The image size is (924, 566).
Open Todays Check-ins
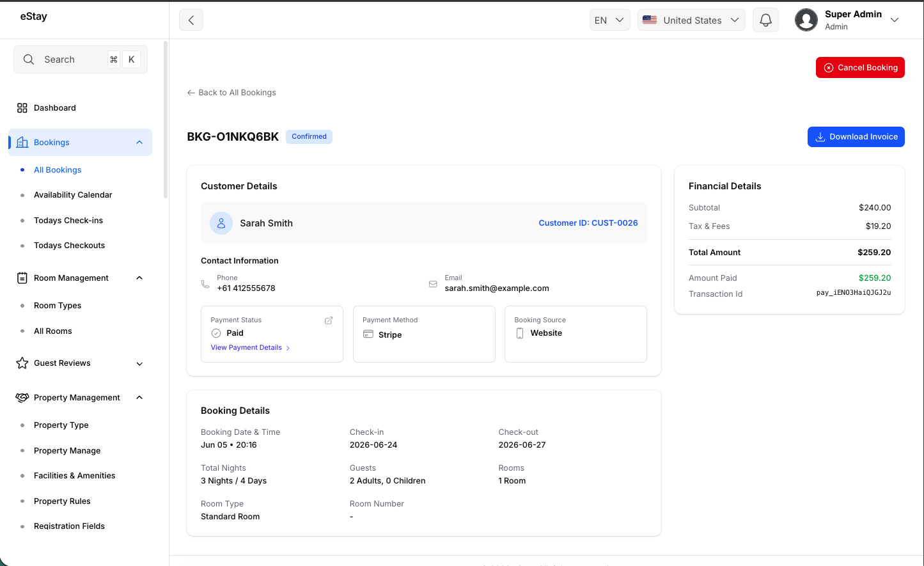[68, 221]
